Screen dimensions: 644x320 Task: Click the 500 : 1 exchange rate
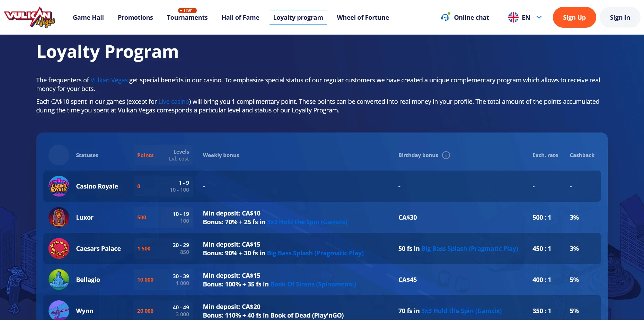click(542, 218)
